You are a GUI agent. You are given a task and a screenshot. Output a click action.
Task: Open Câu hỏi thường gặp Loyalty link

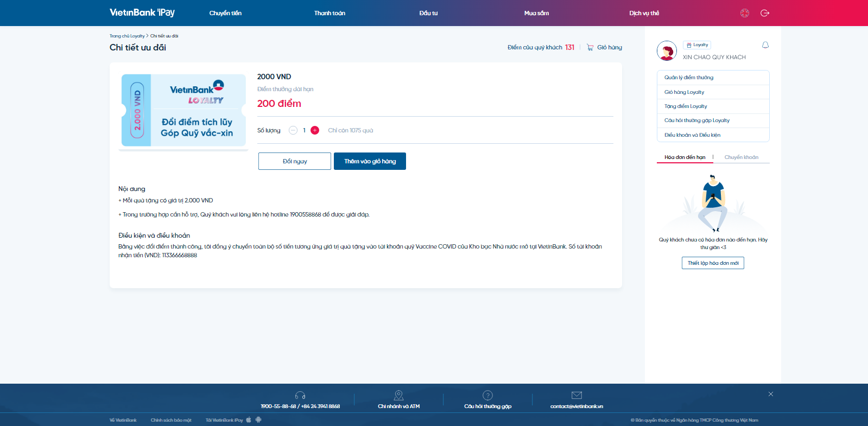point(713,120)
